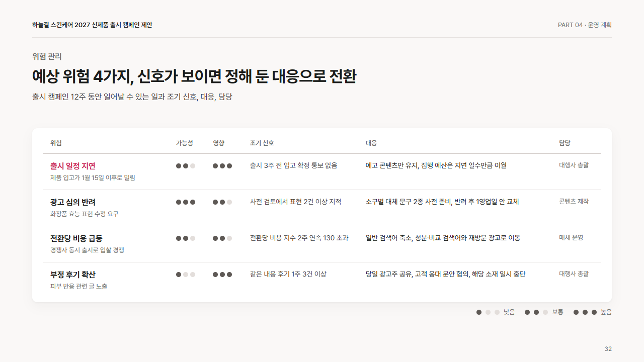Image resolution: width=644 pixels, height=362 pixels.
Task: Select the owner "매체 운영"
Action: coord(571,237)
